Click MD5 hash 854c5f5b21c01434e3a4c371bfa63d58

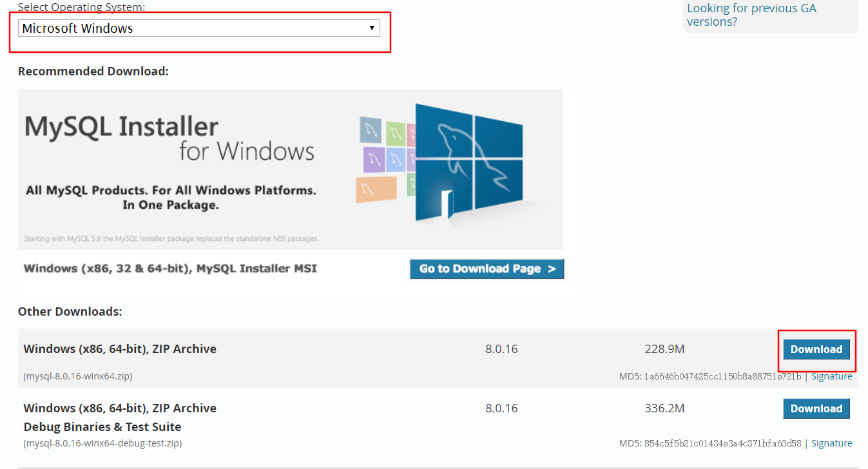click(x=722, y=443)
